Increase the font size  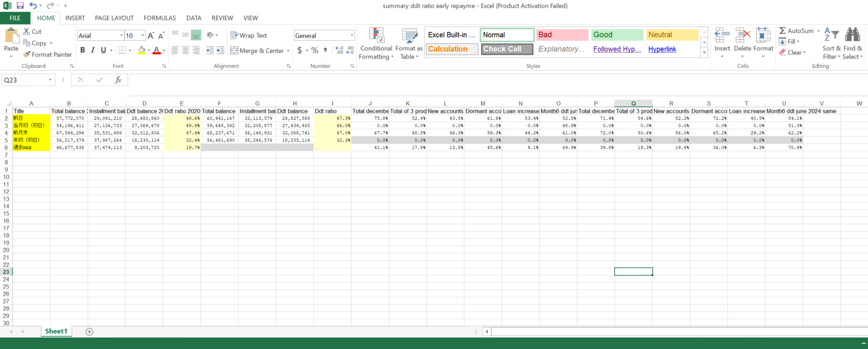151,36
